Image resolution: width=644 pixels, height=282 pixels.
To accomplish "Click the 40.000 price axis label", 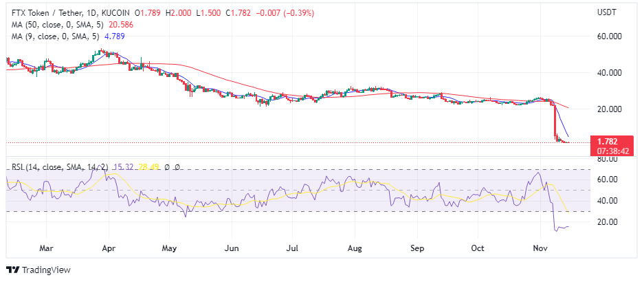I will click(609, 73).
